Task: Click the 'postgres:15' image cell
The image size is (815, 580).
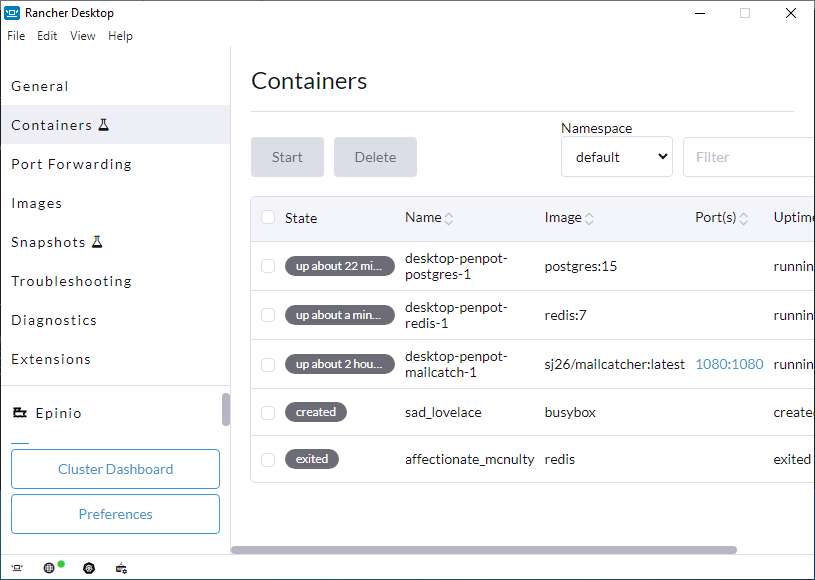Action: [581, 266]
